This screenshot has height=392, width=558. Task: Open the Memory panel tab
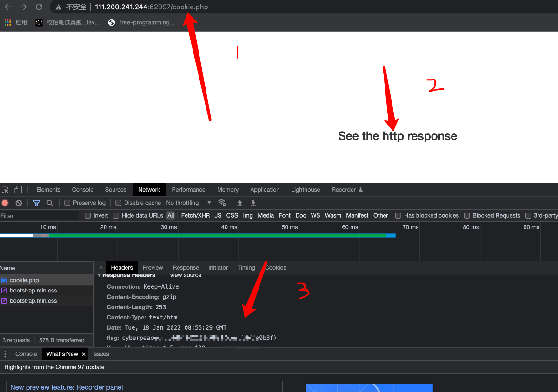pos(228,190)
